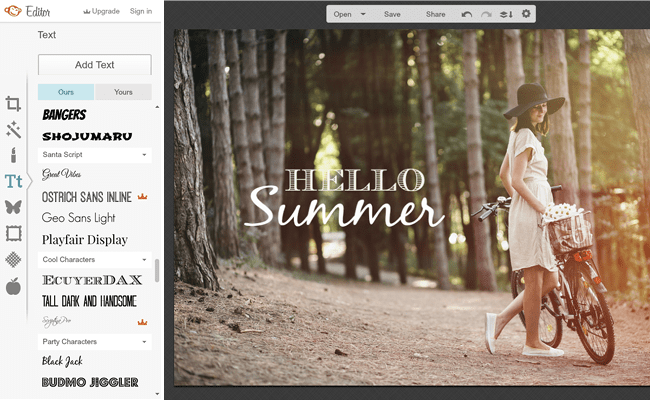Click crown icon next to Ostrich Sans Inline
Screen dimensions: 650x400
click(x=143, y=196)
